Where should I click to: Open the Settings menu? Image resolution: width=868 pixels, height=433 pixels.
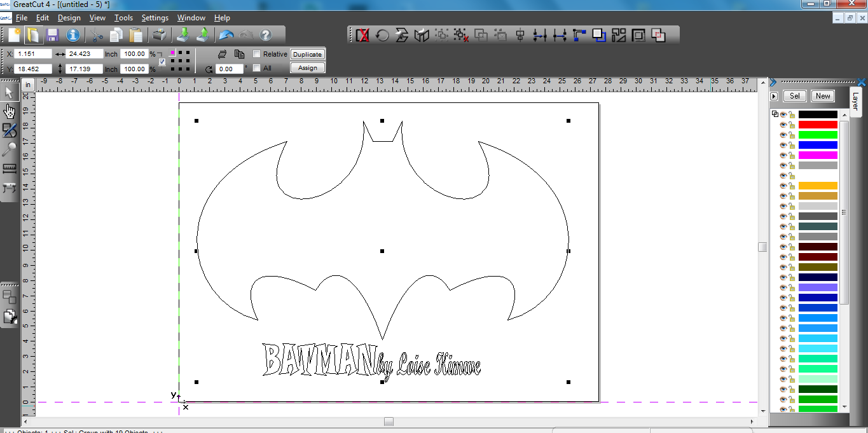pyautogui.click(x=155, y=18)
